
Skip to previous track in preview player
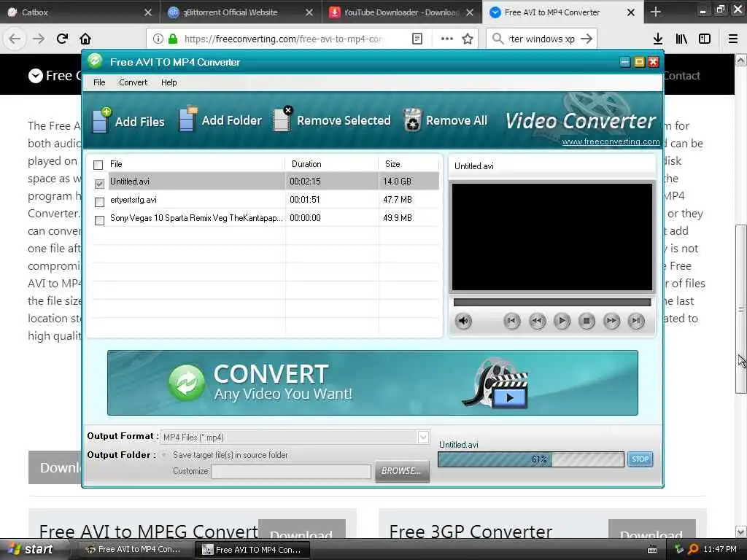coord(511,321)
